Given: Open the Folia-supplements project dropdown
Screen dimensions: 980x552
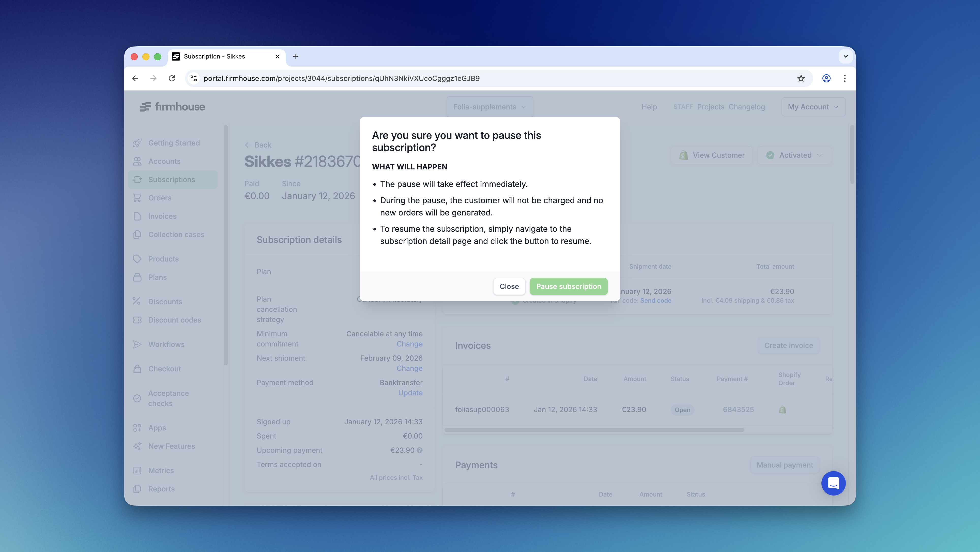Looking at the screenshot, I should tap(489, 107).
